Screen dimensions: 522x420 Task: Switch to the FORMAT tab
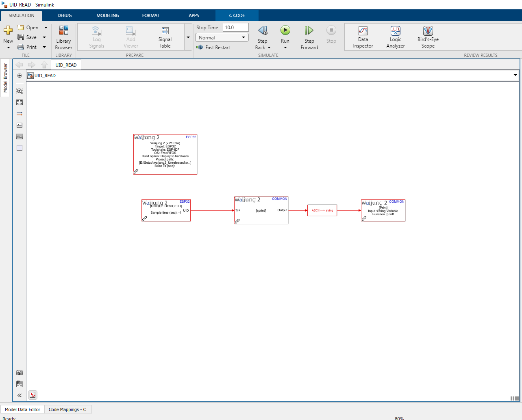pyautogui.click(x=151, y=15)
